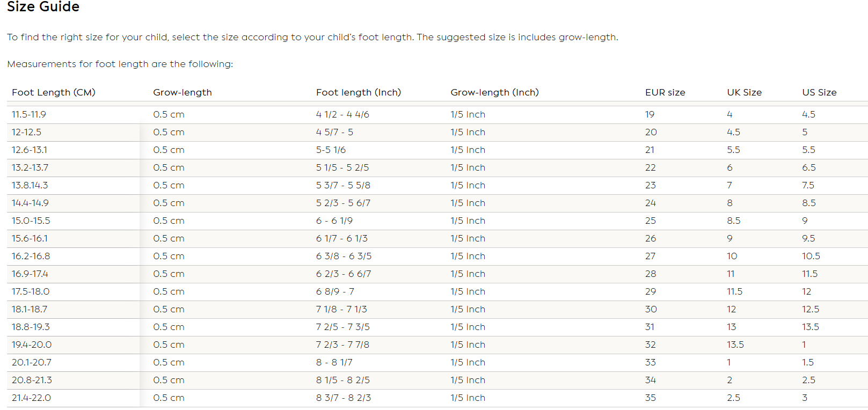Select the 5 2/3 - 5 6/7 inch cell
The width and height of the screenshot is (868, 410).
[x=343, y=203]
